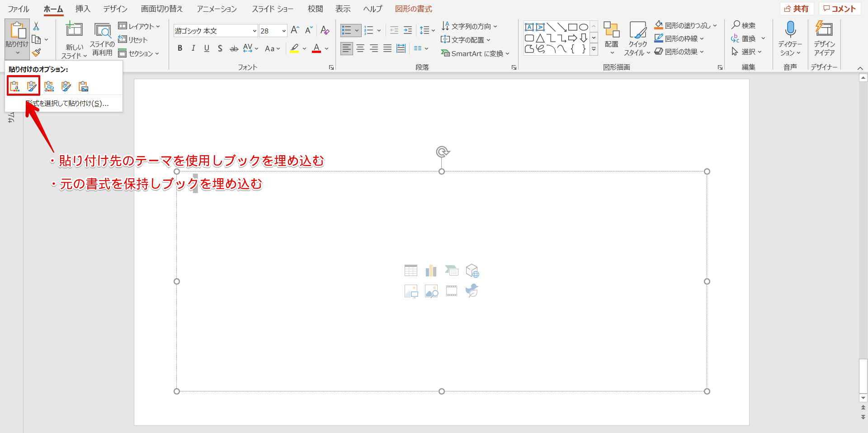
Task: Switch to the 画面切り替え tab
Action: (x=162, y=9)
